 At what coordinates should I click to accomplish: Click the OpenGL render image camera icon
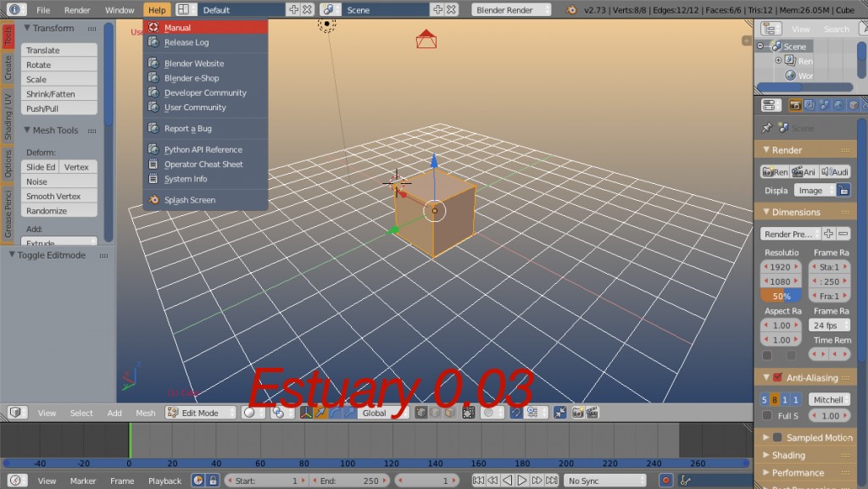coord(577,414)
